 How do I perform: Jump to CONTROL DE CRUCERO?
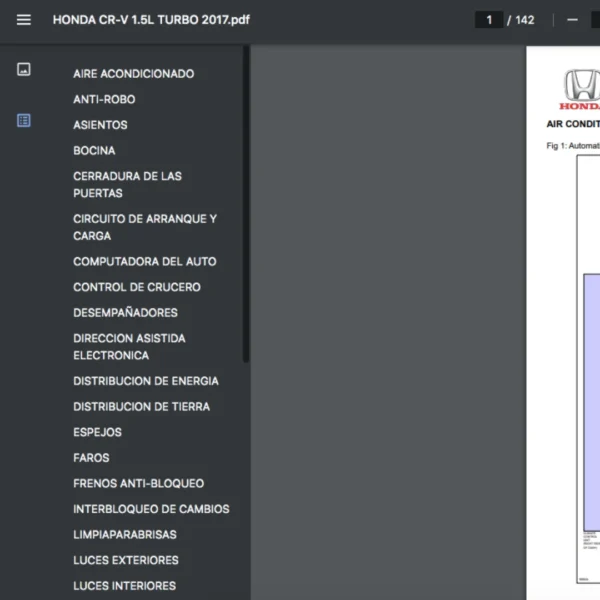[x=136, y=287]
